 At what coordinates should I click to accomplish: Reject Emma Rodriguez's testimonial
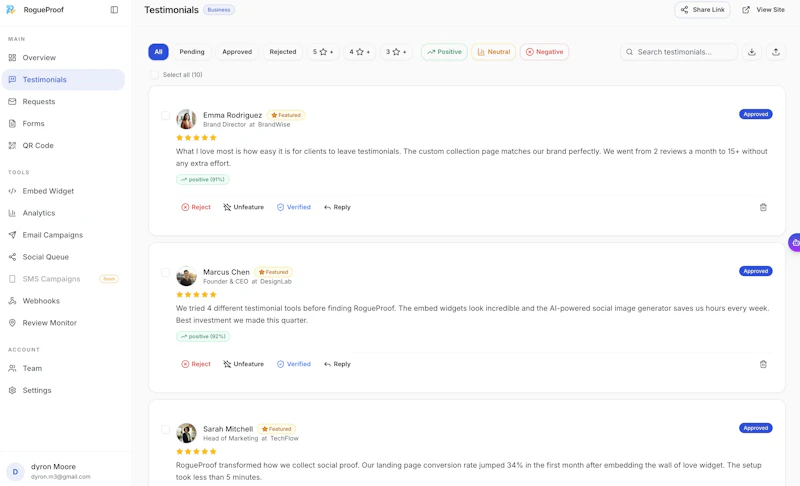click(196, 207)
